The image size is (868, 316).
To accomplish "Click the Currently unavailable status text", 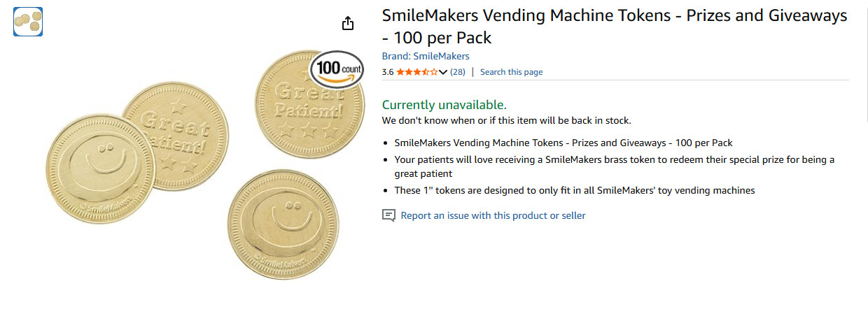I will [444, 105].
